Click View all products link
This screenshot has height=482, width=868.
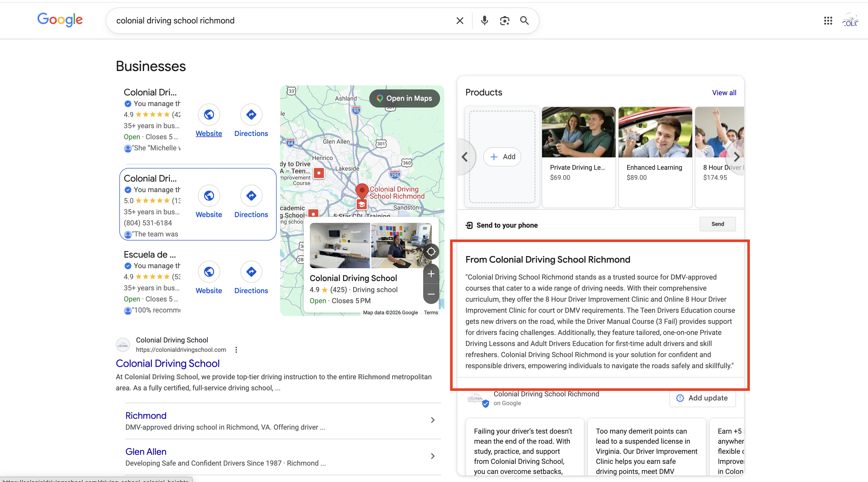click(x=724, y=93)
